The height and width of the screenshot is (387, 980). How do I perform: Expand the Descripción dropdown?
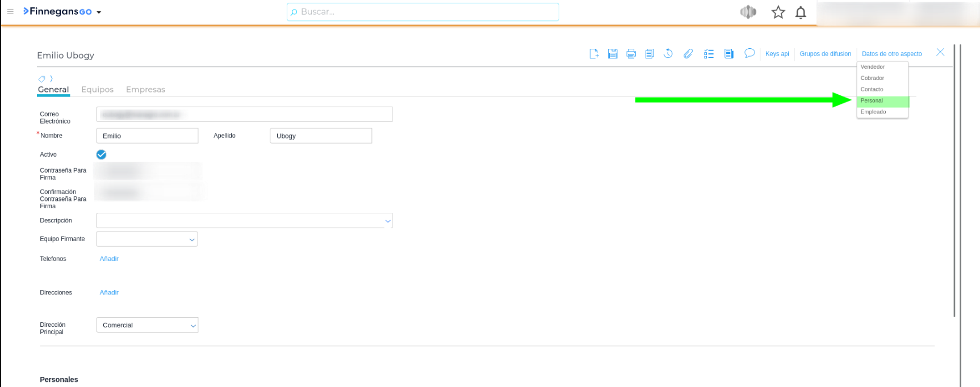click(x=388, y=221)
